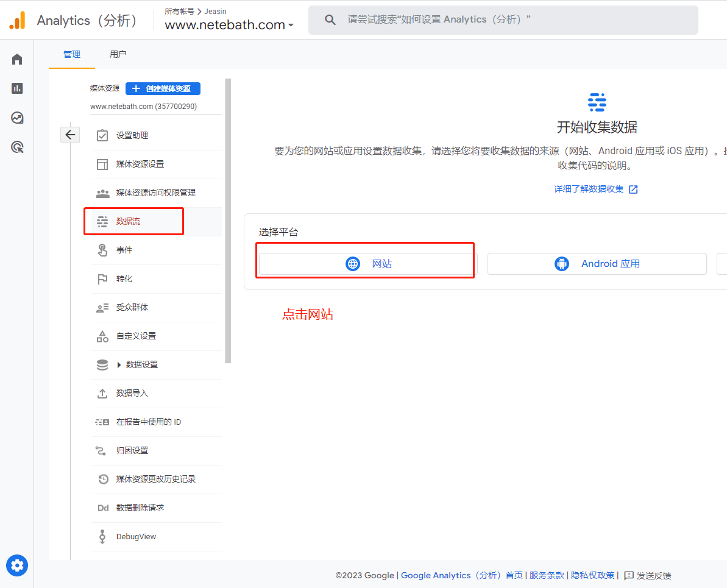
Task: Open 数据删除请求 menu item
Action: [x=157, y=508]
